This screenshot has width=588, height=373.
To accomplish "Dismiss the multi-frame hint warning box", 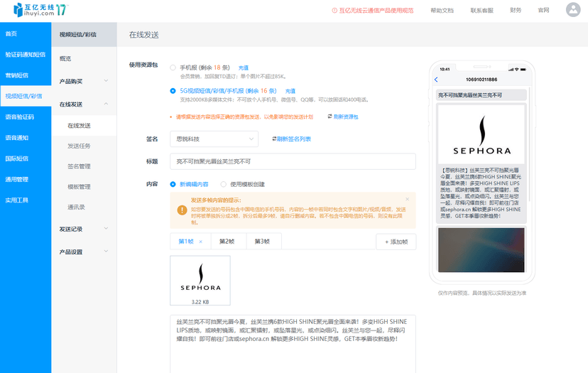I will click(407, 199).
